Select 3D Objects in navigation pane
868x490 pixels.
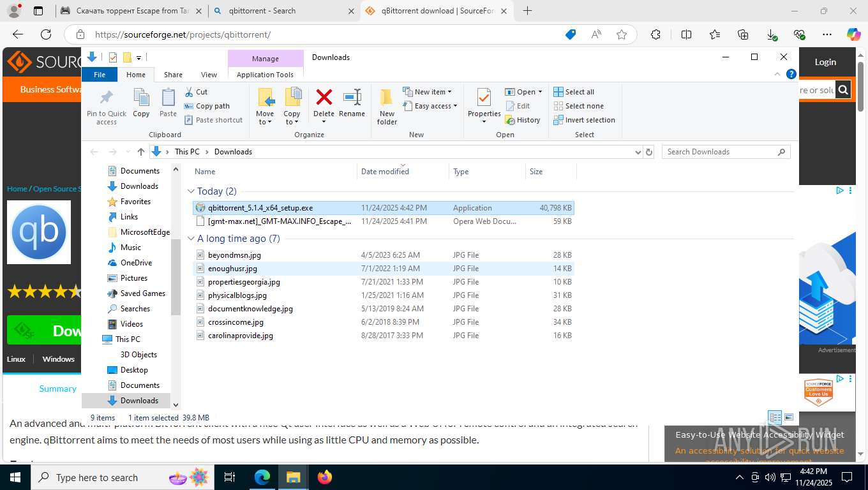click(x=138, y=355)
